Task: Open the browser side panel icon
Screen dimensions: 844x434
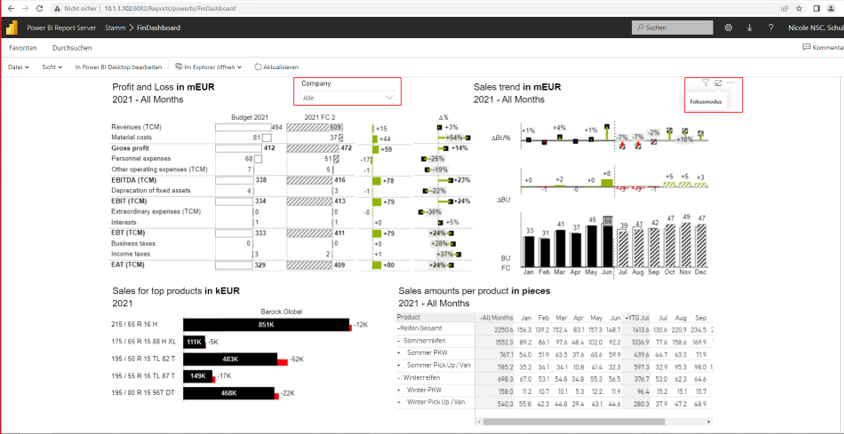Action: click(817, 9)
